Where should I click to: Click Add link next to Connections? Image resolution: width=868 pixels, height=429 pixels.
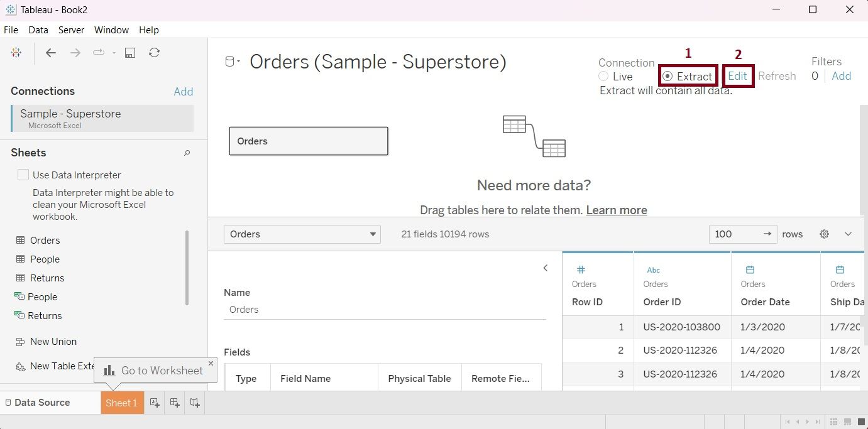(x=184, y=92)
